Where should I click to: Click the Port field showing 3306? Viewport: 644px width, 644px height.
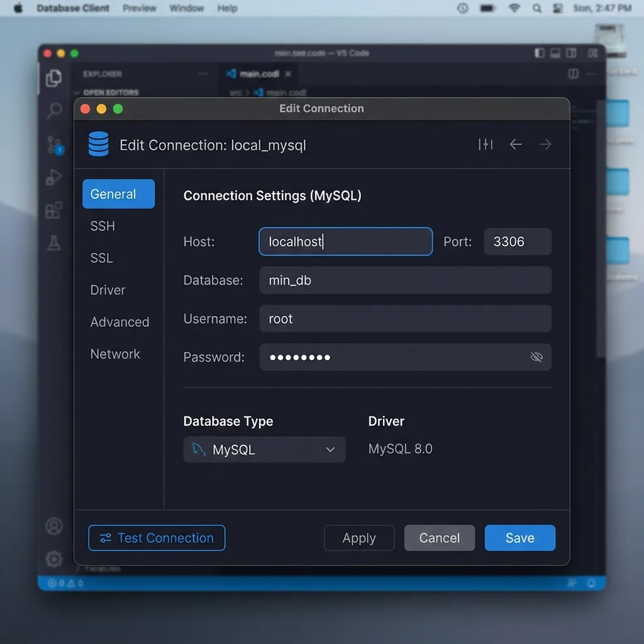coord(517,241)
